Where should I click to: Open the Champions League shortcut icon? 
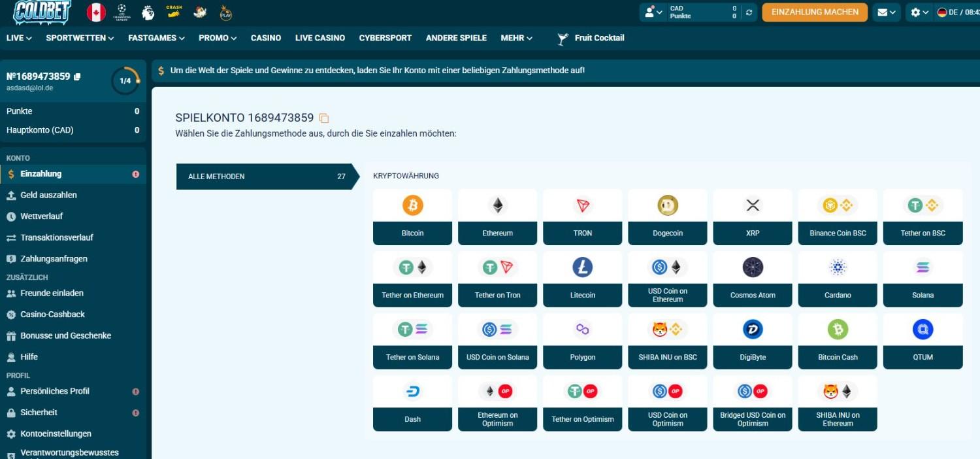coord(122,12)
